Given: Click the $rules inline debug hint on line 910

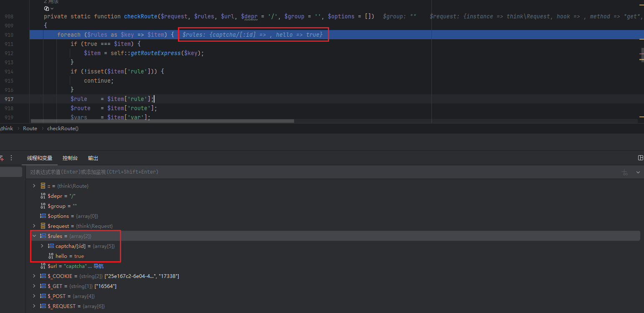Looking at the screenshot, I should click(252, 35).
